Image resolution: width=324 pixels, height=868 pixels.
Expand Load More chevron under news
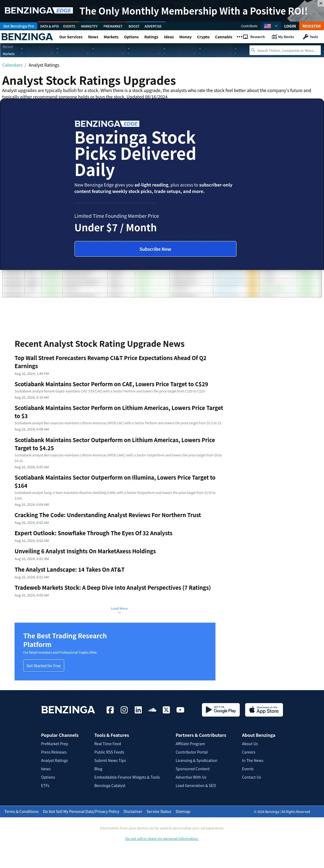pyautogui.click(x=119, y=613)
